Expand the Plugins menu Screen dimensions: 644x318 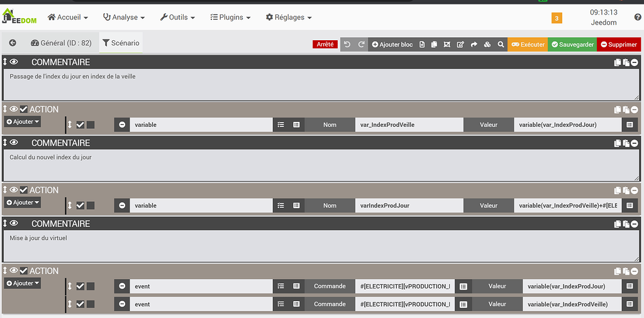pos(230,18)
